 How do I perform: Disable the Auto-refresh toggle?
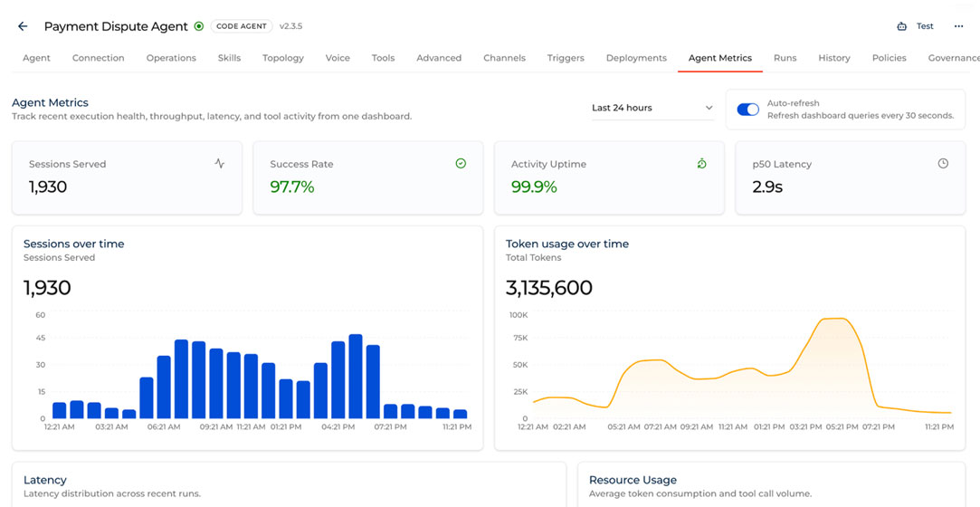click(747, 110)
